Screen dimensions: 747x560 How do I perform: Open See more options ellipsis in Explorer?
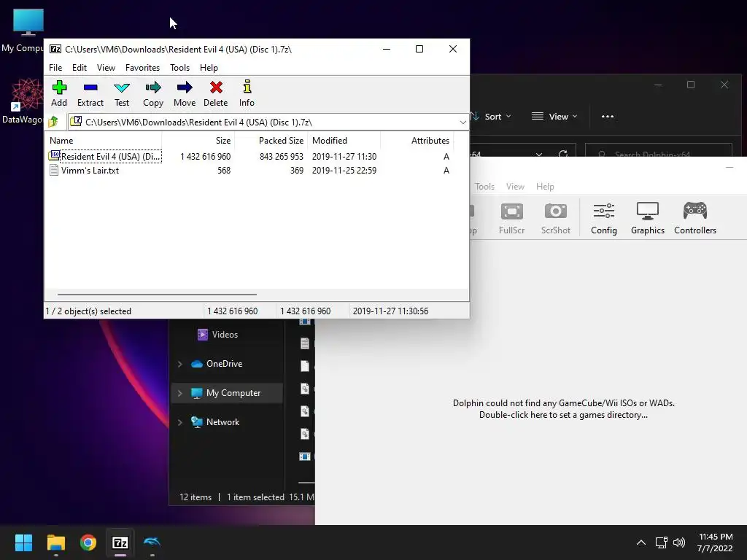pos(608,116)
